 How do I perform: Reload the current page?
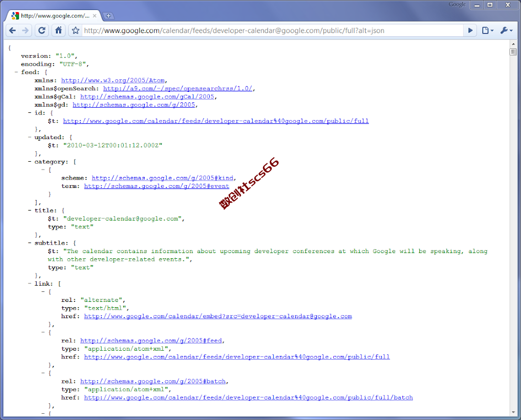point(42,30)
